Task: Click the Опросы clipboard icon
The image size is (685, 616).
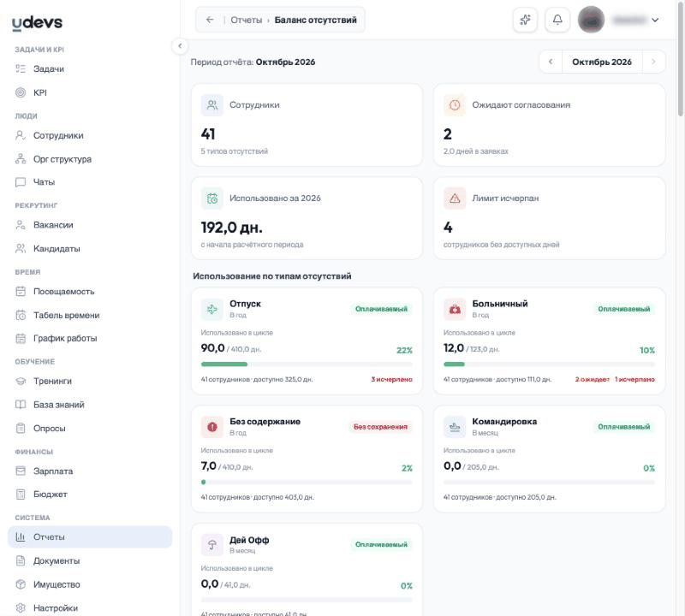Action: pos(21,429)
